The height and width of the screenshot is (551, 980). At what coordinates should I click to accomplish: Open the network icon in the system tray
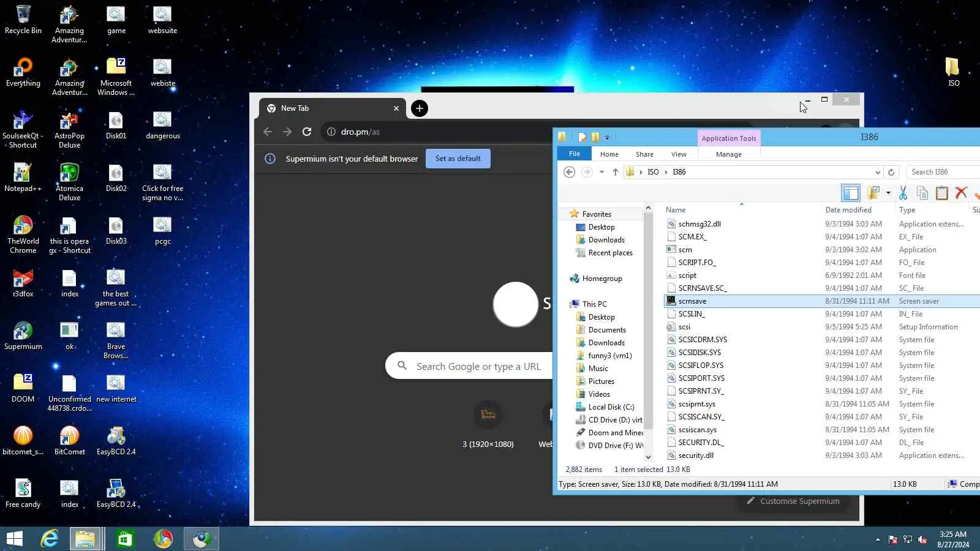pos(908,539)
